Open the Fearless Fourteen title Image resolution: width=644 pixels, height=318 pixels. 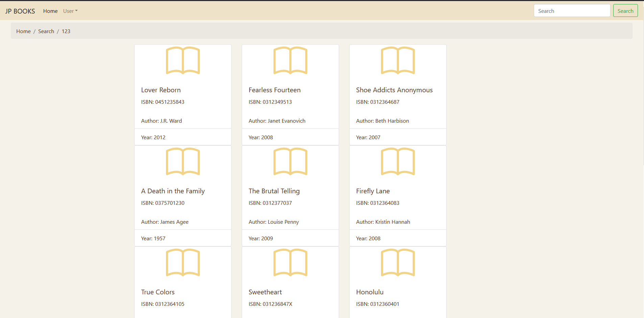(x=275, y=90)
